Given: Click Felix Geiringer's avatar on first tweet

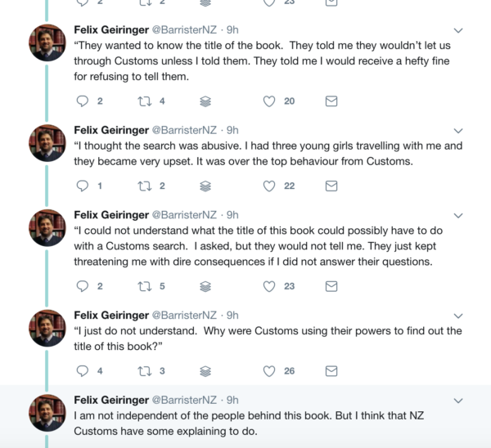Looking at the screenshot, I should tap(47, 43).
